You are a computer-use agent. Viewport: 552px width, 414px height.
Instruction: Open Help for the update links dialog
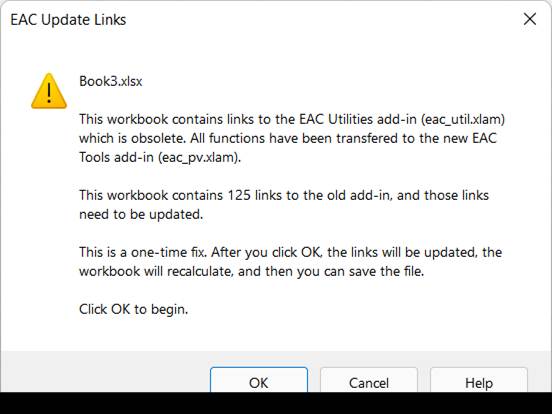tap(479, 380)
